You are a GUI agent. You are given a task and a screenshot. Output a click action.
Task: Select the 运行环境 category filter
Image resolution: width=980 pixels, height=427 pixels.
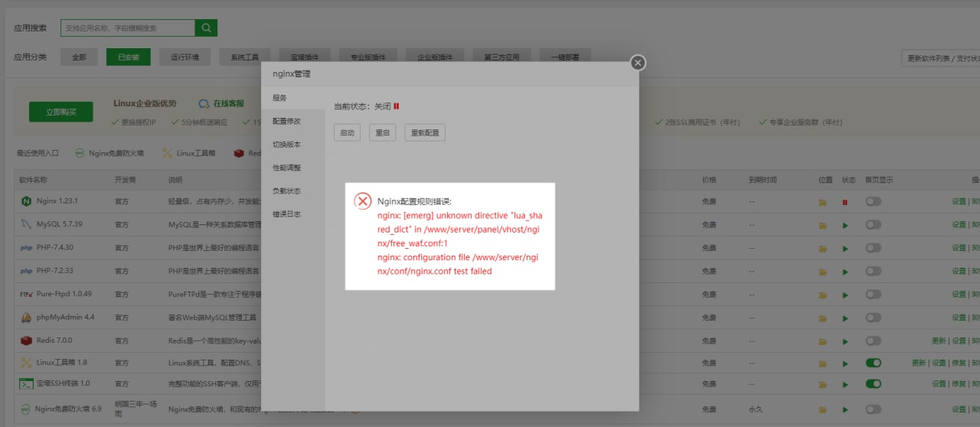(x=185, y=57)
